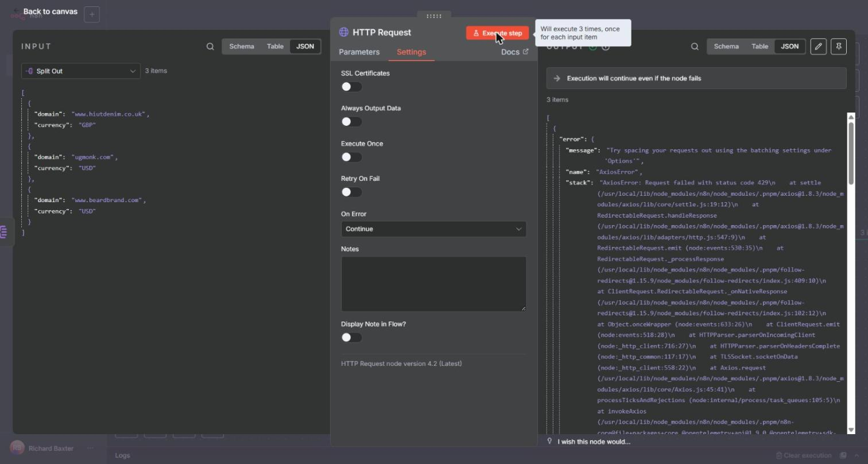Open the On Error dropdown set to Continue
Viewport: 868px width, 464px height.
(x=433, y=229)
